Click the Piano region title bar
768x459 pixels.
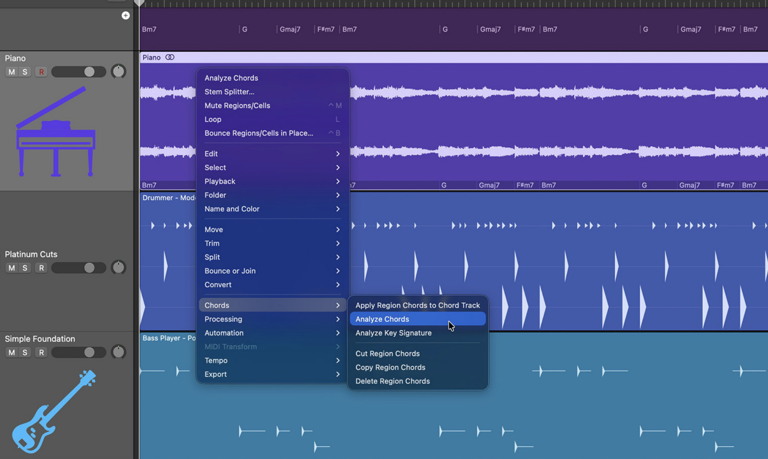(x=454, y=57)
